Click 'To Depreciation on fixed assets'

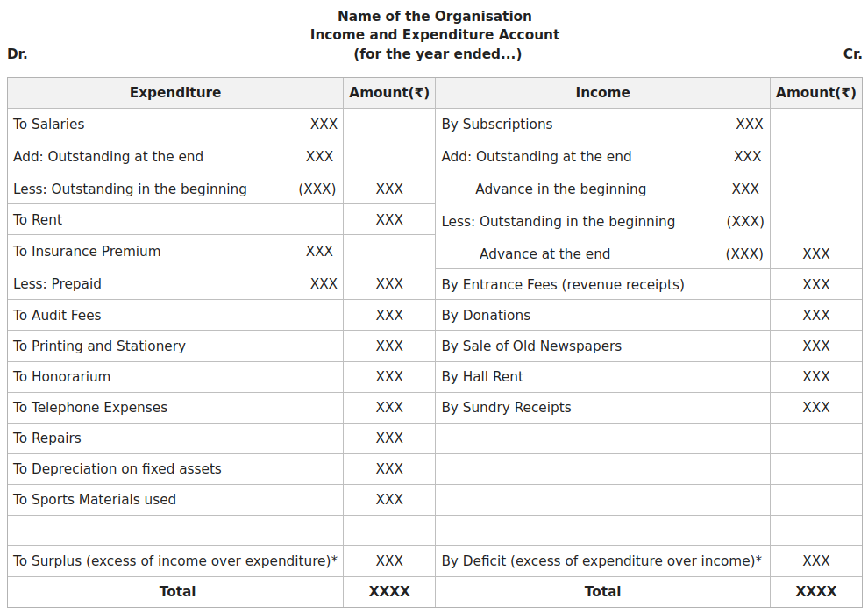117,469
